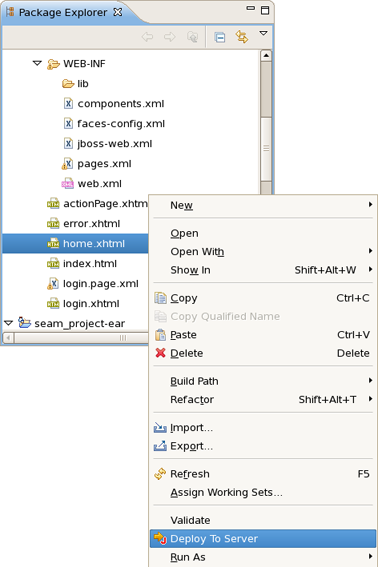Click the vertical scrollbar up arrow
This screenshot has height=567, width=378.
(266, 55)
